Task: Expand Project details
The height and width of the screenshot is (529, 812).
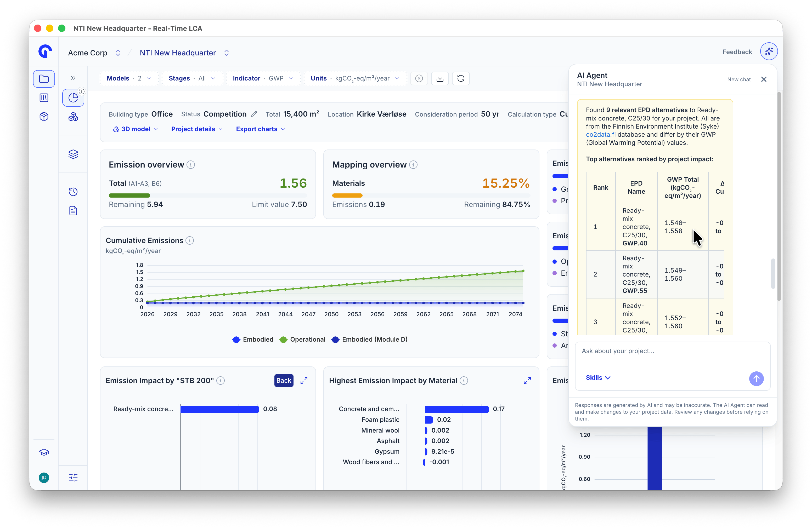Action: click(x=197, y=129)
